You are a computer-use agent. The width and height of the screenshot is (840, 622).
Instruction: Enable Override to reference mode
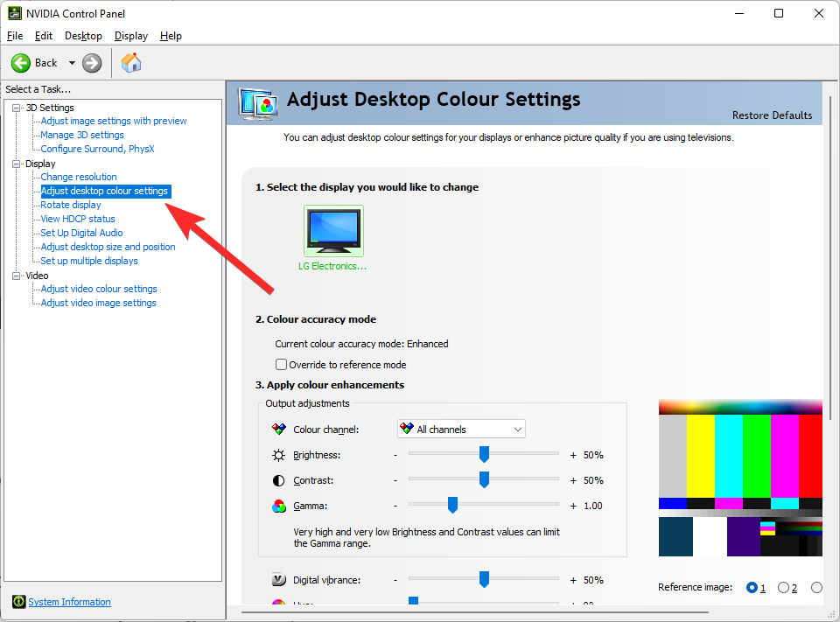coord(281,365)
